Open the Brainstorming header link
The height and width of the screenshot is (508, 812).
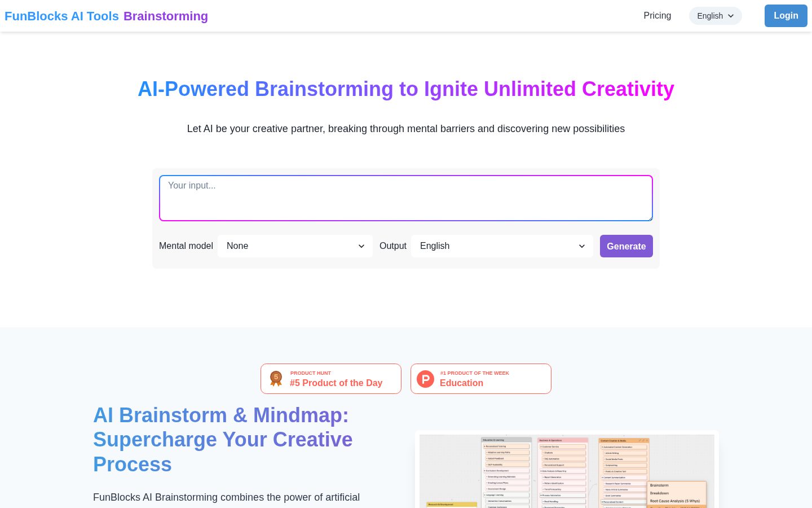[166, 16]
